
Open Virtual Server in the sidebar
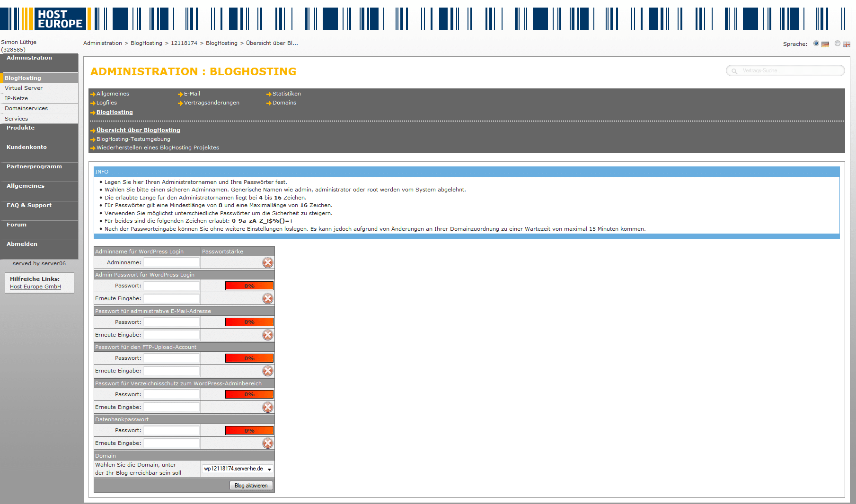(24, 88)
